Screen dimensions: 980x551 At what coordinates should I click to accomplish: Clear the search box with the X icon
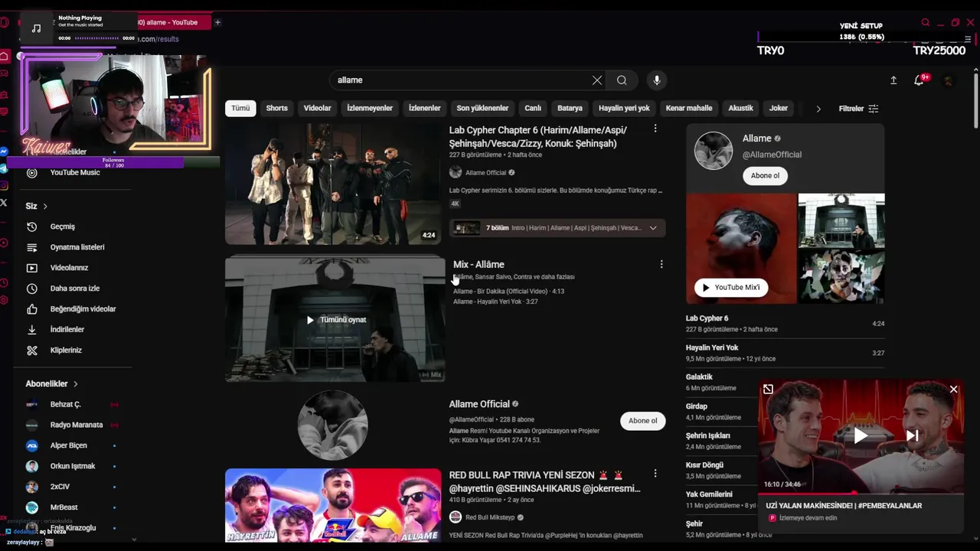click(597, 80)
